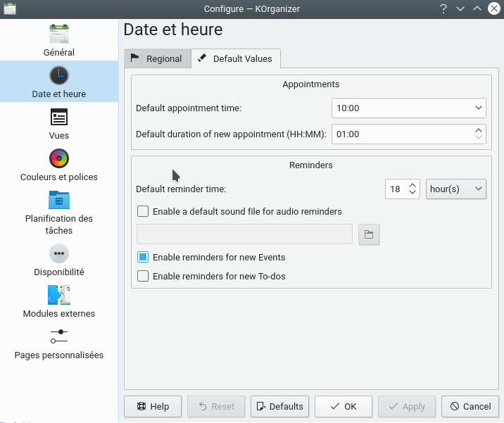The height and width of the screenshot is (423, 504).
Task: Select the Default Values tab
Action: [x=236, y=59]
